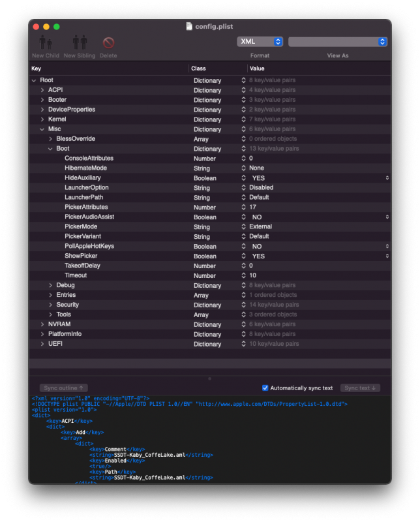The image size is (420, 522).
Task: Toggle the Automatically sync text checkbox
Action: pos(265,388)
